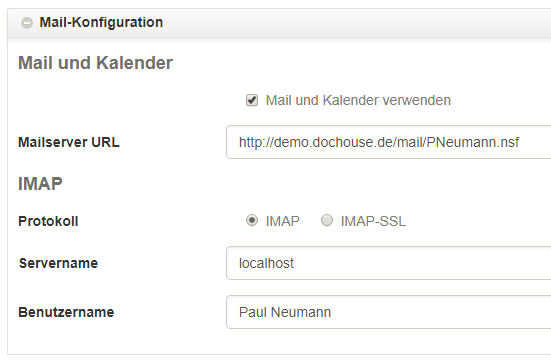Click the Protokoll label
The image size is (551, 364).
[x=48, y=221]
